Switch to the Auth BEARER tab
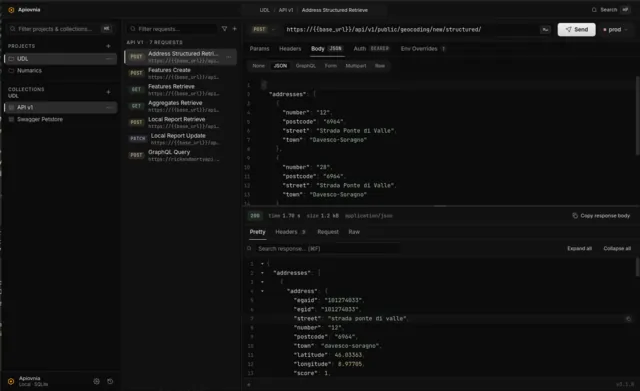Image resolution: width=640 pixels, height=391 pixels. pyautogui.click(x=371, y=49)
